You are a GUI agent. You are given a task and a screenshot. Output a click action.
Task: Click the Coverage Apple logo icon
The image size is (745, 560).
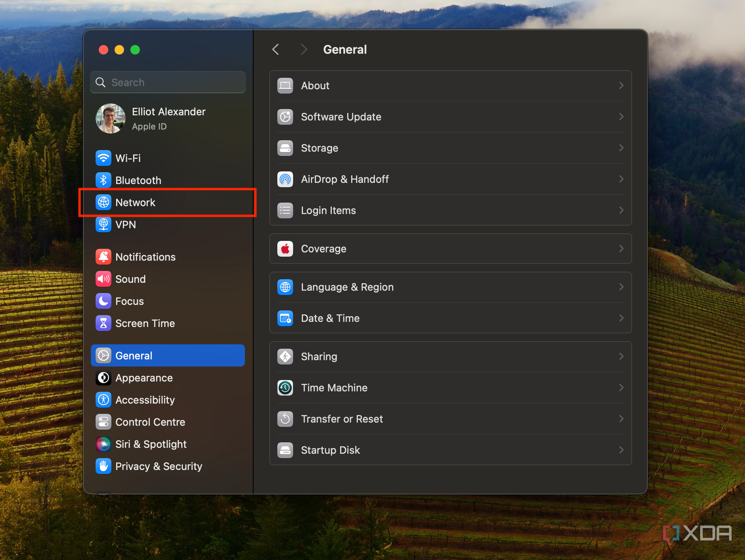(x=285, y=249)
